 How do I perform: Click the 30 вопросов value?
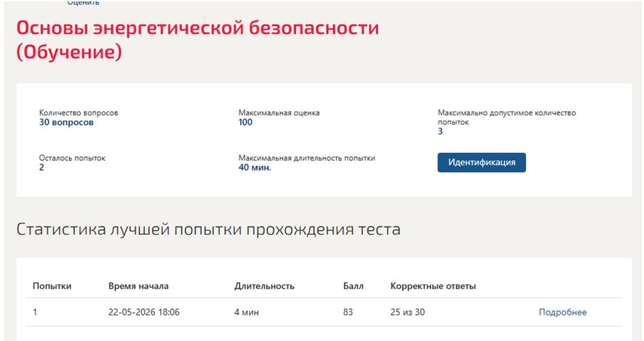click(x=66, y=122)
